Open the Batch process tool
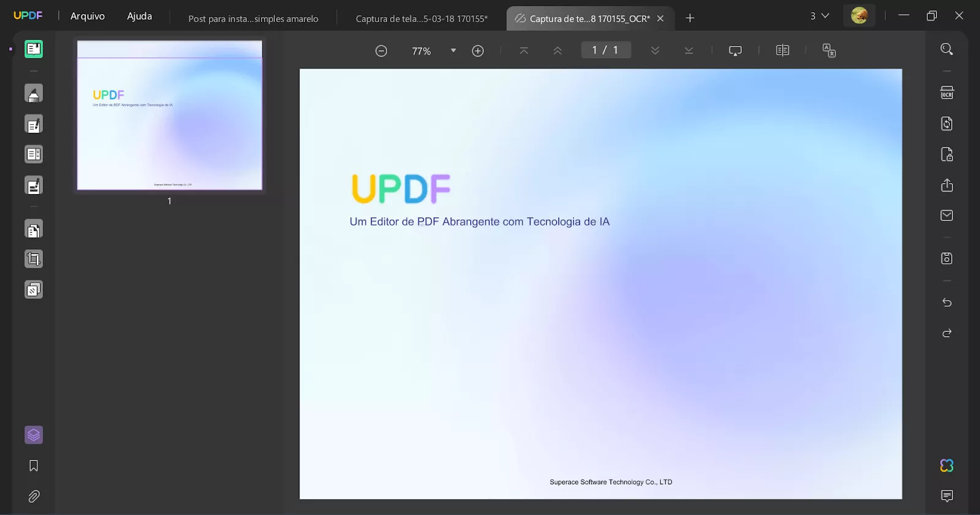The height and width of the screenshot is (515, 980). [x=34, y=290]
